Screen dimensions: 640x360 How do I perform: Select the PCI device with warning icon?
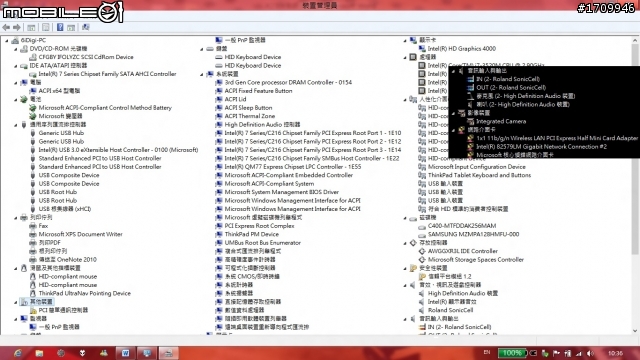33,310
